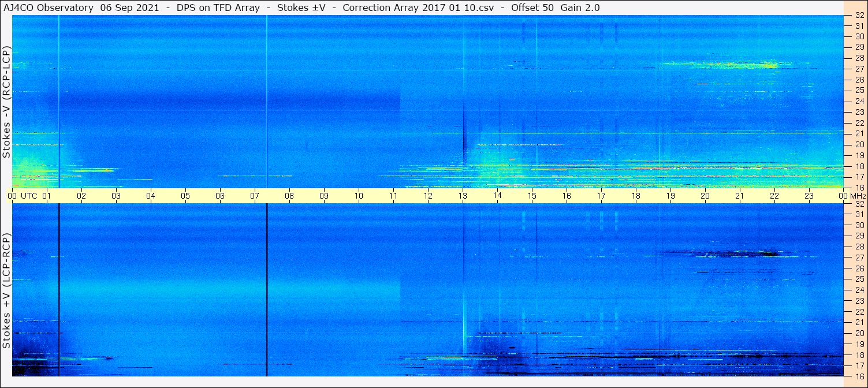Viewport: 868px width, 388px height.
Task: Click the 17 MHz label of the Stokes -V panel
Action: (x=859, y=177)
